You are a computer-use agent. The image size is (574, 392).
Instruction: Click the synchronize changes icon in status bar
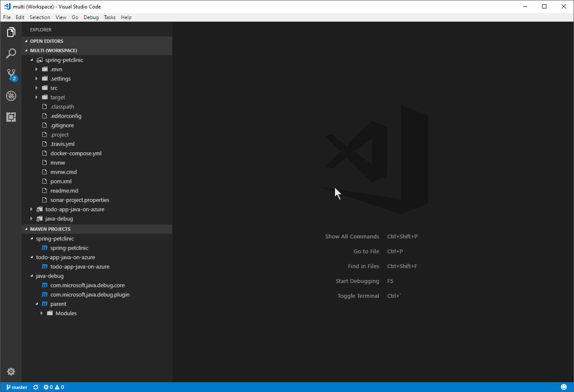click(x=36, y=387)
